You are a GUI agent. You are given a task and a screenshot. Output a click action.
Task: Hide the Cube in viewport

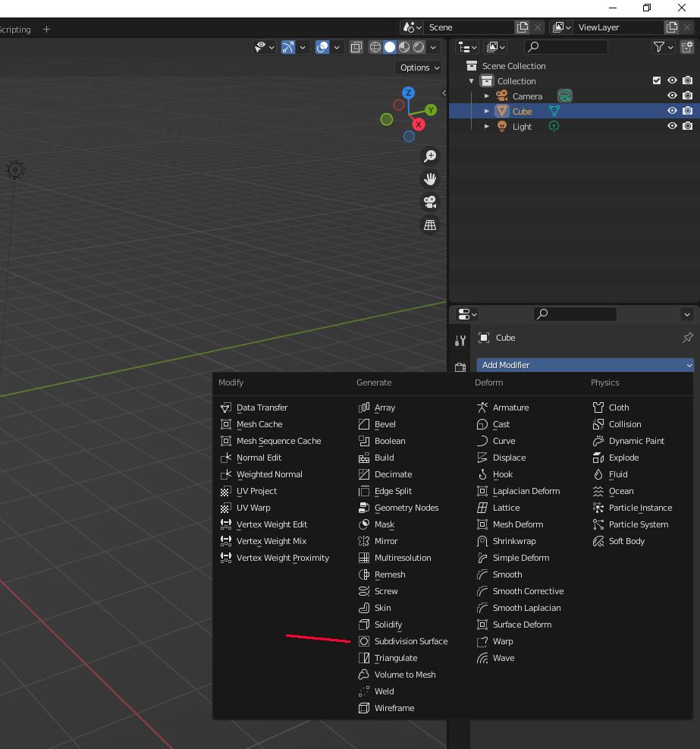coord(671,111)
